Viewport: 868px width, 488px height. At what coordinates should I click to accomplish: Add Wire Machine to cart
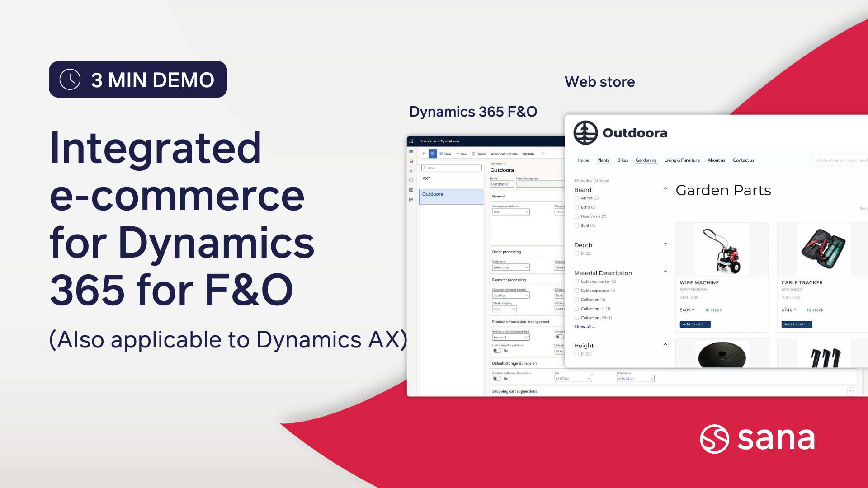(695, 324)
